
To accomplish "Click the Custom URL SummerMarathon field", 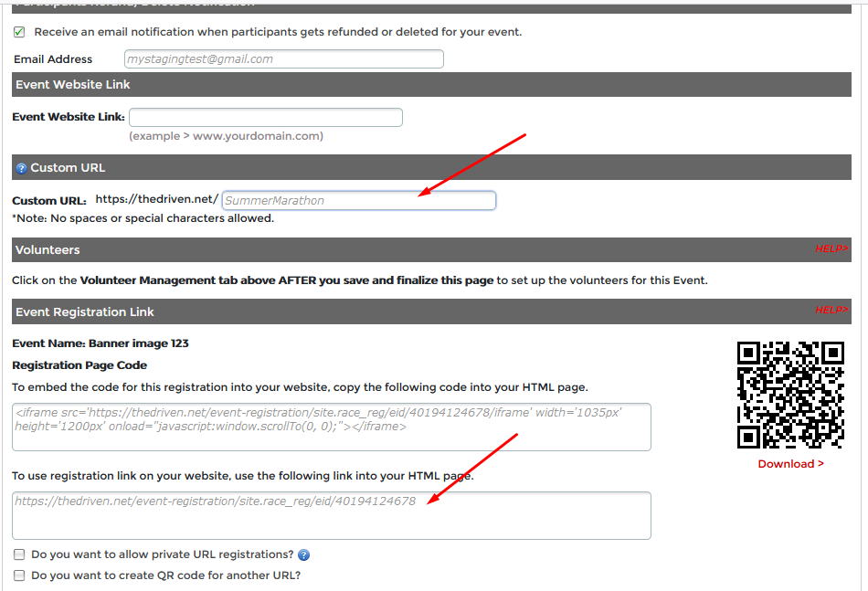I will [x=358, y=200].
